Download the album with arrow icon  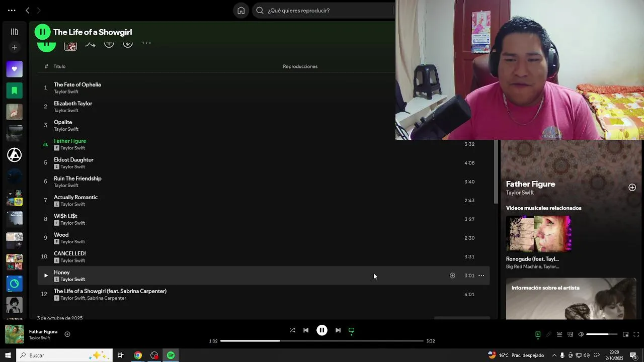tap(128, 44)
